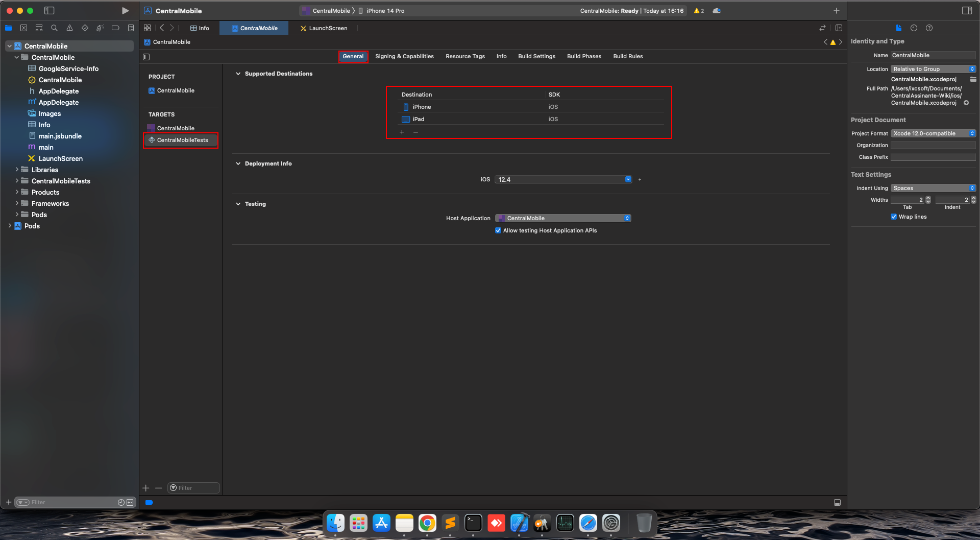980x540 pixels.
Task: Collapse the Supported Destinations section
Action: point(238,74)
